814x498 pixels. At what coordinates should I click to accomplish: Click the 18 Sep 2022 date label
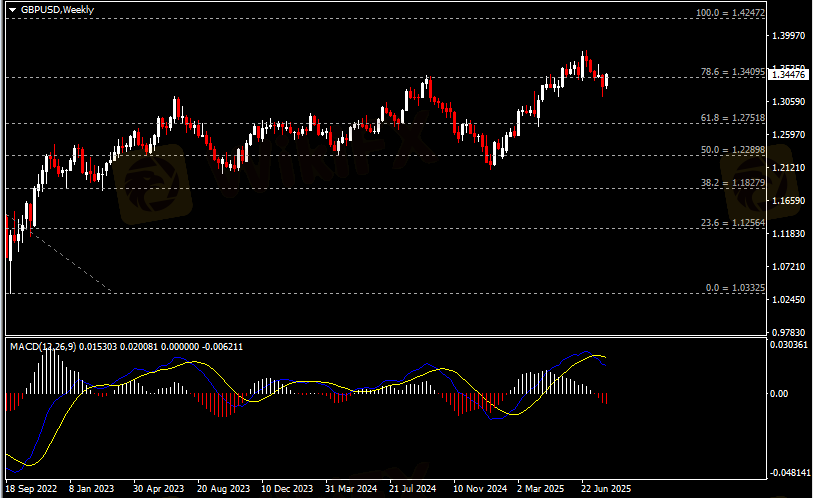31,489
